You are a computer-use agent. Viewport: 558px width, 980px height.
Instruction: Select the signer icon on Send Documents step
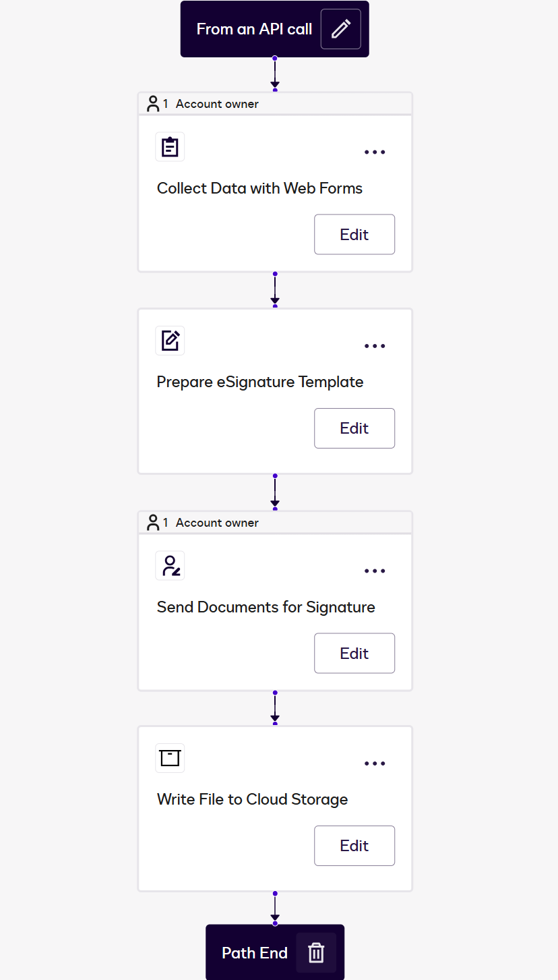170,565
